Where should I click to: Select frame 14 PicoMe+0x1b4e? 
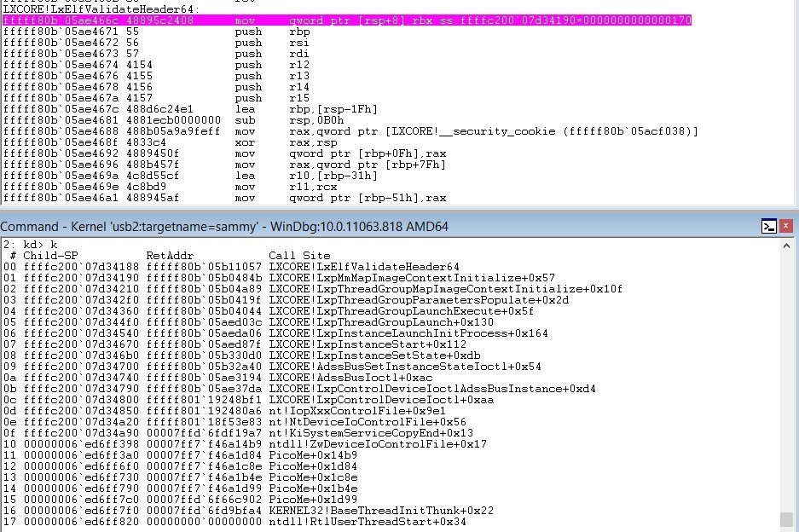[x=181, y=489]
